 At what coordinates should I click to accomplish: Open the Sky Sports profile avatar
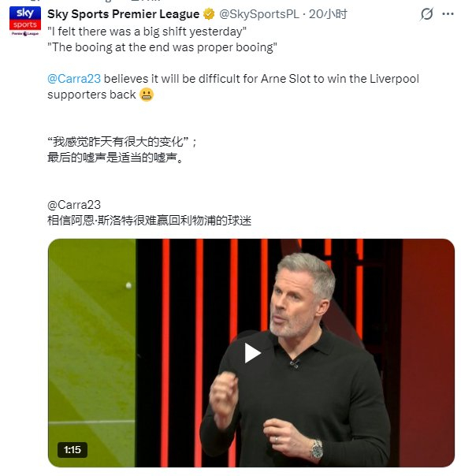pyautogui.click(x=25, y=21)
